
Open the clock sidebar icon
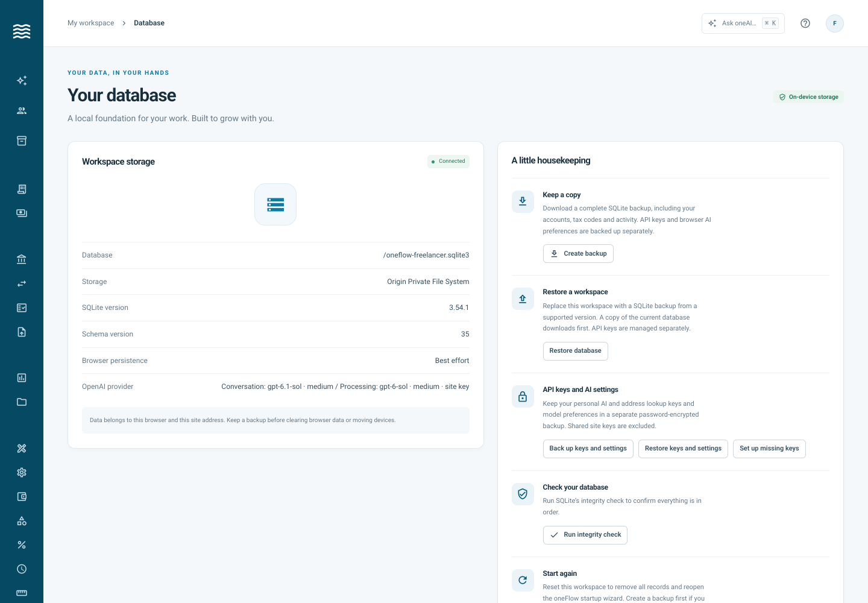click(22, 569)
